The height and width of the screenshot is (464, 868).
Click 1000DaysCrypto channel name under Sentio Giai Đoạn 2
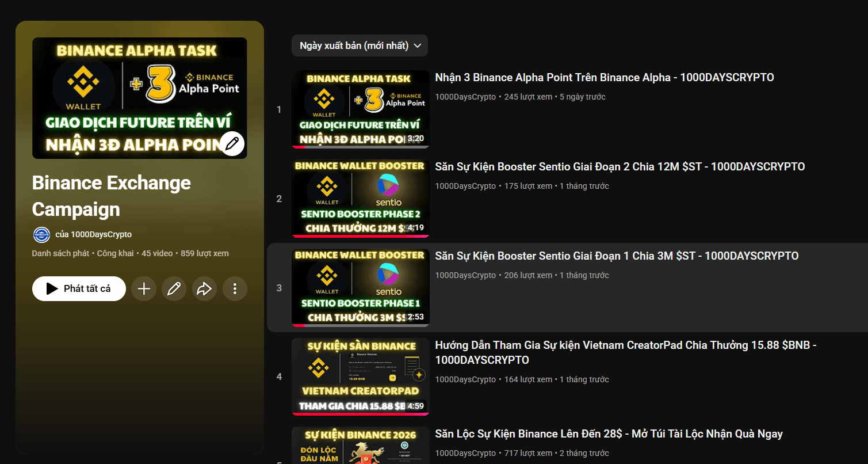[x=465, y=186]
